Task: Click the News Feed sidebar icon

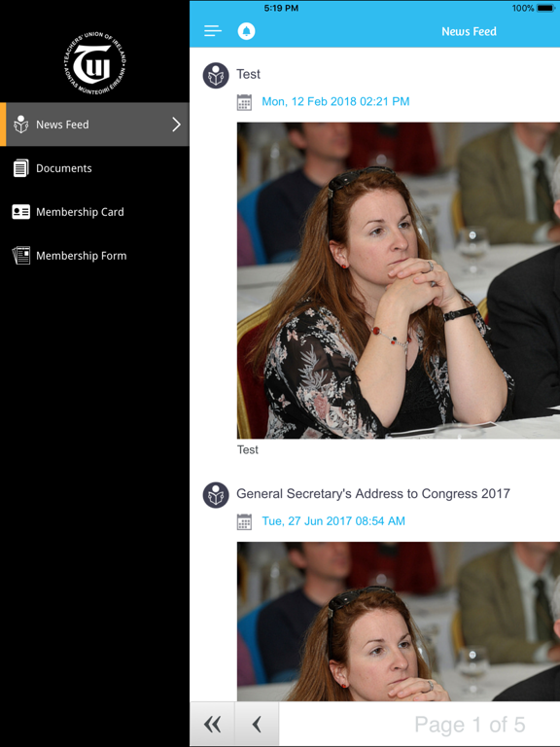Action: pos(21,124)
